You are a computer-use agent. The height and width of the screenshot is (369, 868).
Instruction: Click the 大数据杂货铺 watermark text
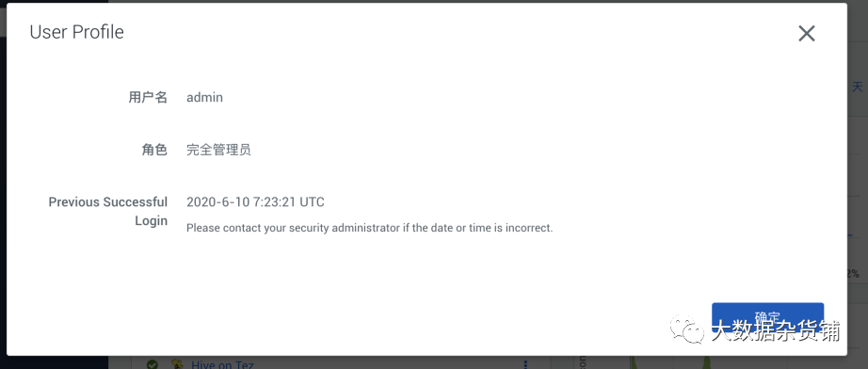775,331
